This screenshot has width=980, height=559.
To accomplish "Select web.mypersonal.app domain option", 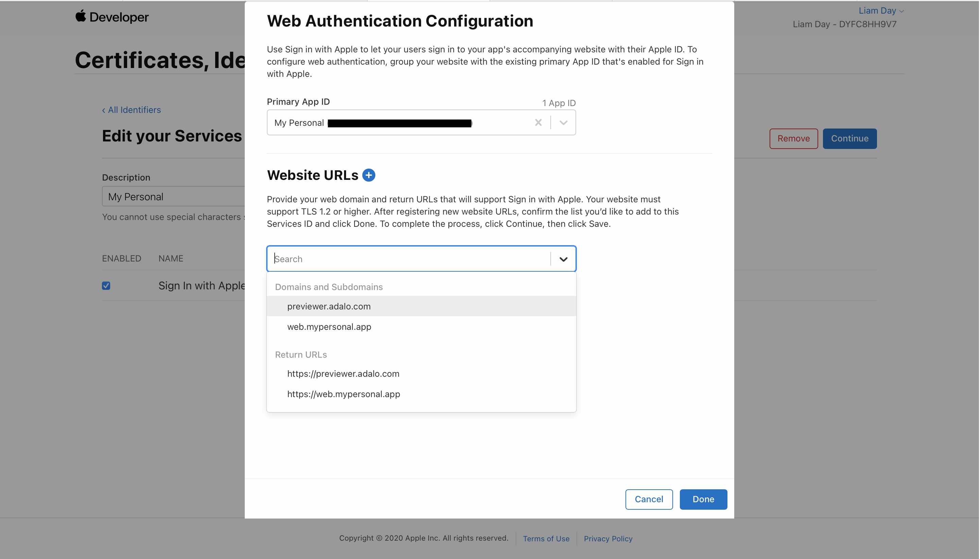I will click(x=329, y=327).
